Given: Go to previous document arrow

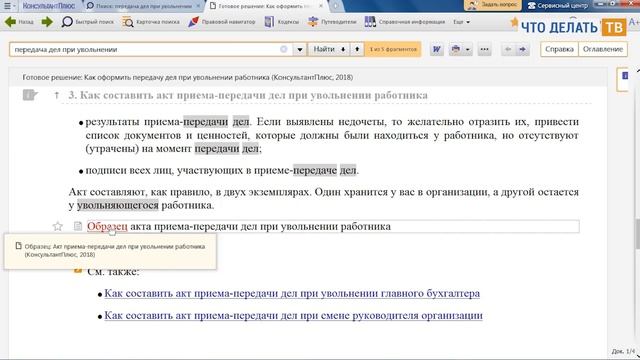Looking at the screenshot, I should 508,49.
